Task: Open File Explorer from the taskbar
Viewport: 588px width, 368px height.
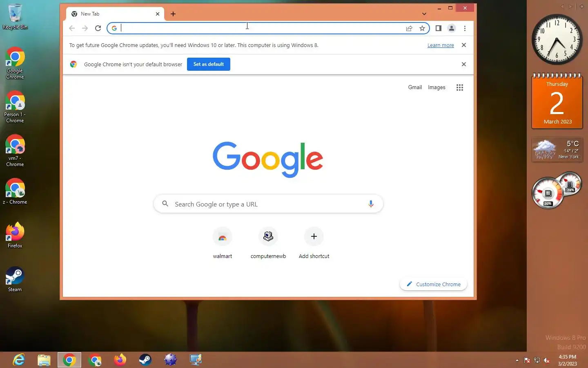Action: (44, 360)
